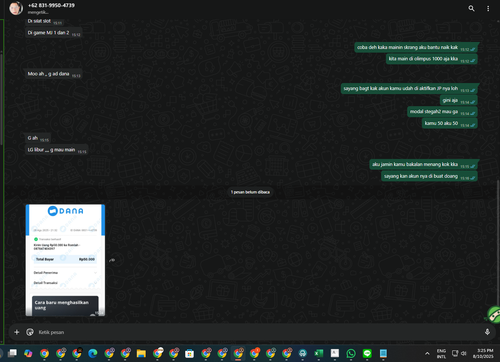
Task: Open the ENG INTL language switcher
Action: click(x=441, y=353)
